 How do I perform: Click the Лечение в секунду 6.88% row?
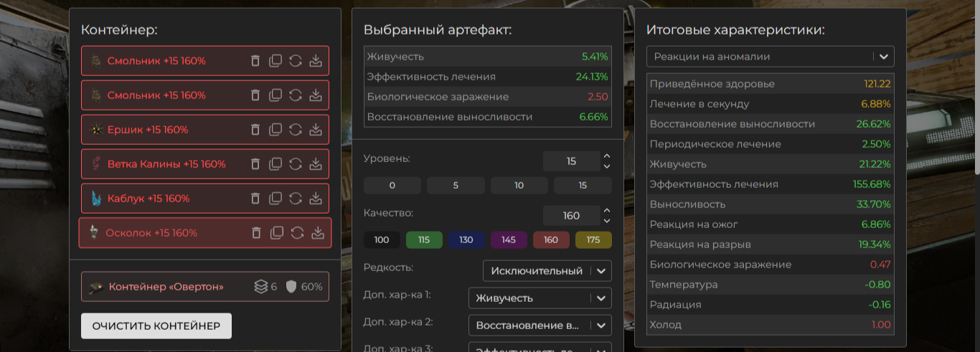pyautogui.click(x=770, y=104)
